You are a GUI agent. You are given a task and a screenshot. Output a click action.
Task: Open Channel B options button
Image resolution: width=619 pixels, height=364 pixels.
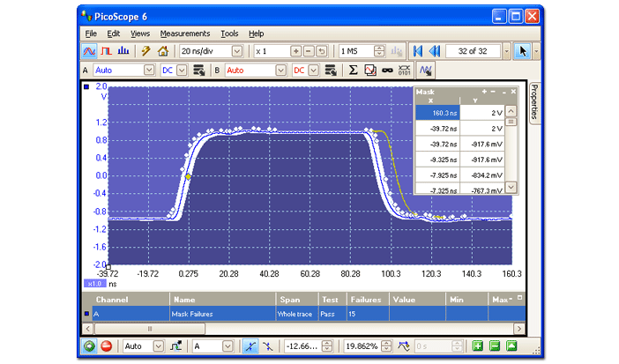(330, 71)
